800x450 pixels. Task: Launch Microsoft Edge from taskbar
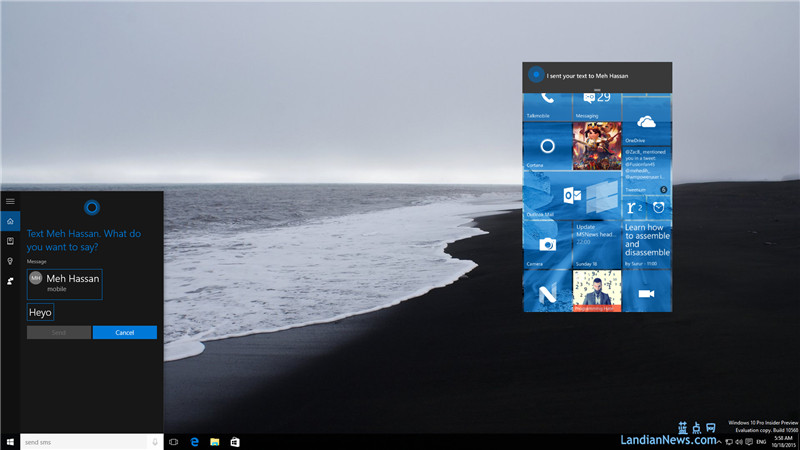tap(194, 442)
